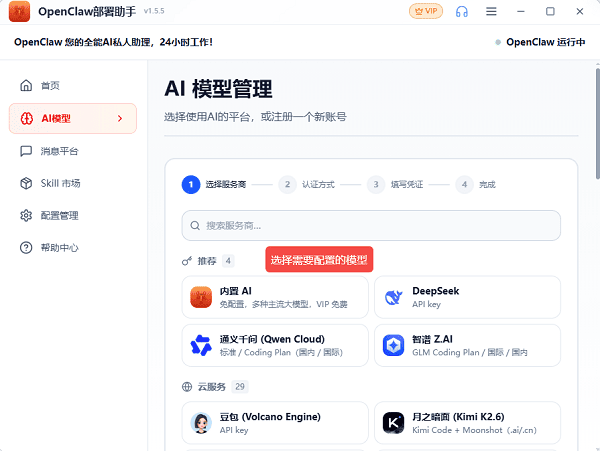Image resolution: width=600 pixels, height=451 pixels.
Task: Click the 智谱 Z.AI blue logo
Action: click(x=393, y=345)
